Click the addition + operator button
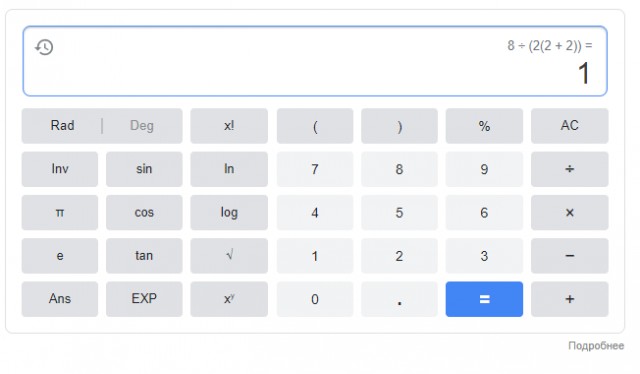This screenshot has height=374, width=640. point(569,299)
